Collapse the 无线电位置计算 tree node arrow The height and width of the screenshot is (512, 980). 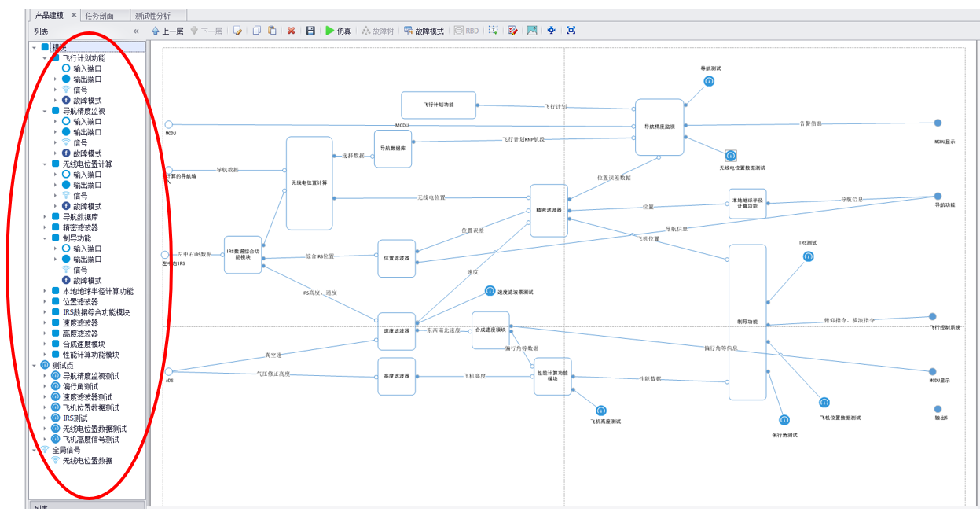point(45,164)
